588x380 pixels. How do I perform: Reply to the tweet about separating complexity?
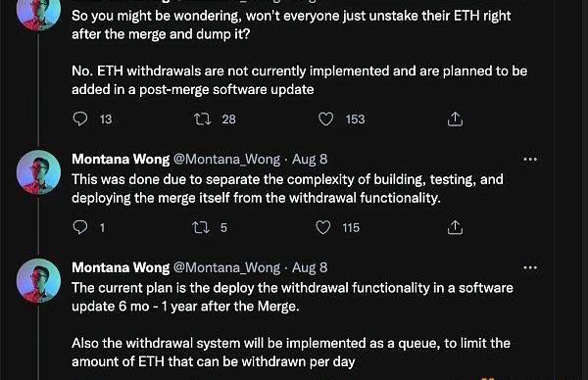point(80,227)
